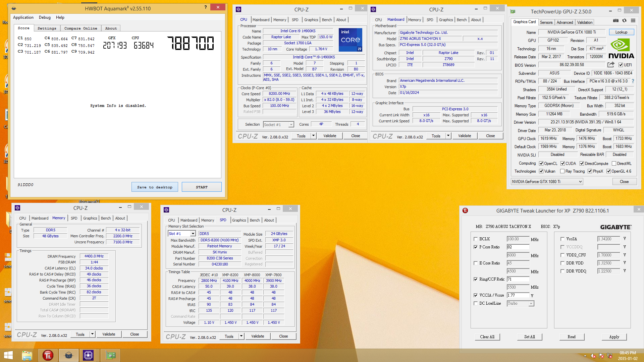Toggle the DDR VDDQ checkbox

pyautogui.click(x=562, y=271)
